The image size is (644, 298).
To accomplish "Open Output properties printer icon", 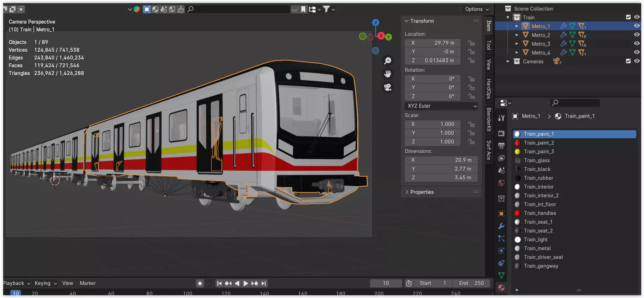I will coord(502,146).
